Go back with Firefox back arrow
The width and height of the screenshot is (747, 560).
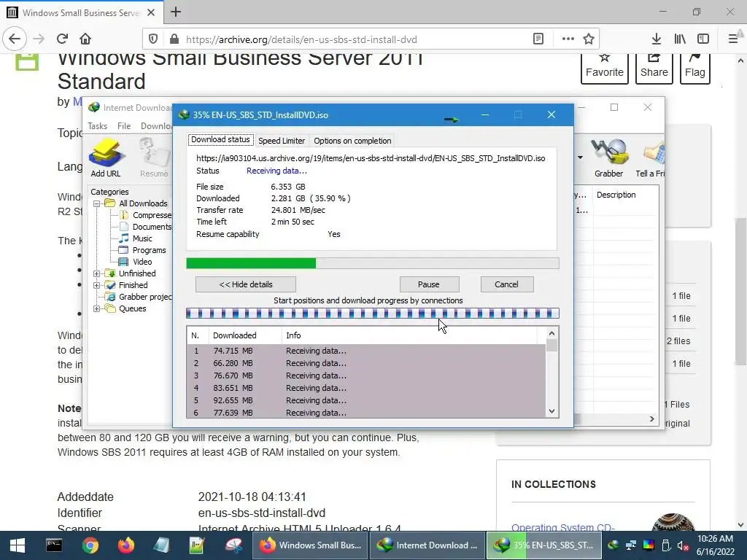tap(15, 39)
